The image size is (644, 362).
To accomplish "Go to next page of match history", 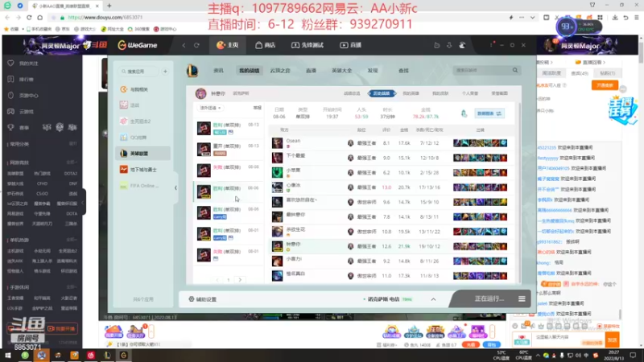I will [x=240, y=280].
